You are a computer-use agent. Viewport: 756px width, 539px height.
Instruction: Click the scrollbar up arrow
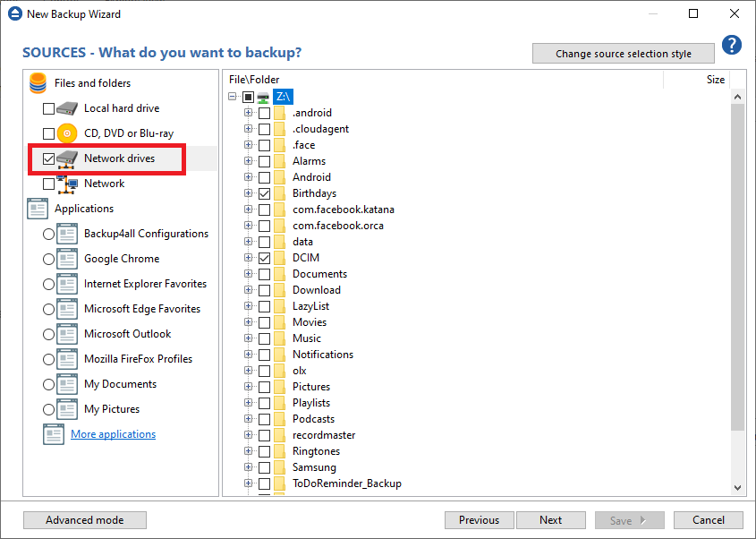737,97
